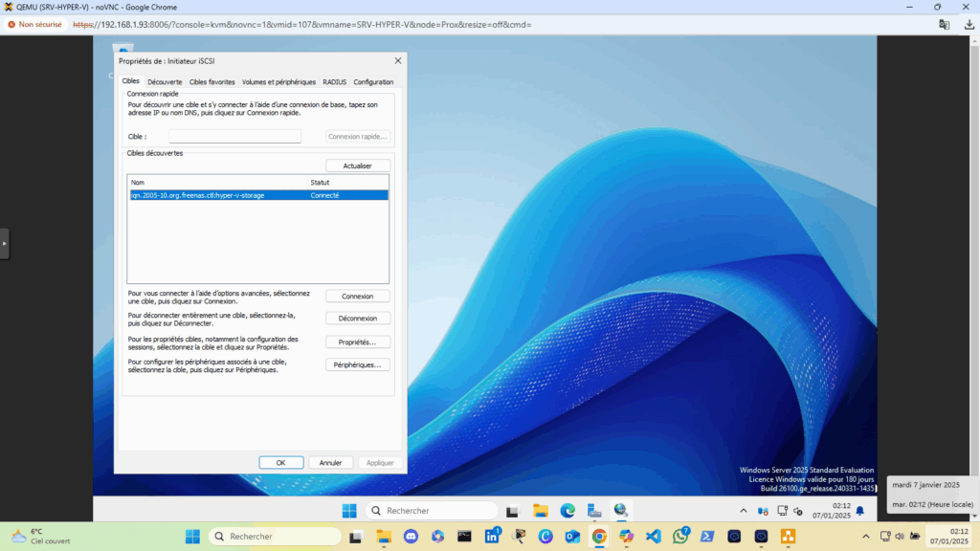
Task: Expand VM system tray hidden icons
Action: coord(743,511)
